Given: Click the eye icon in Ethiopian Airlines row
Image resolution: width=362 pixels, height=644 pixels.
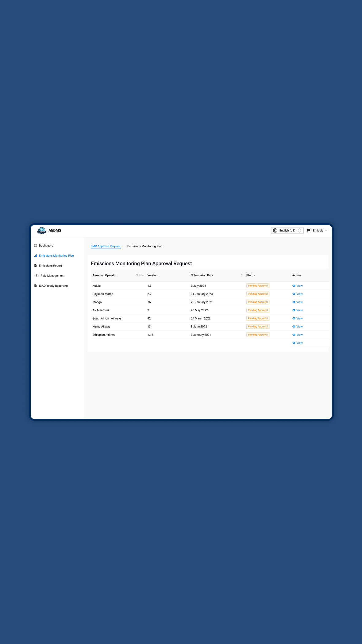Looking at the screenshot, I should [294, 335].
